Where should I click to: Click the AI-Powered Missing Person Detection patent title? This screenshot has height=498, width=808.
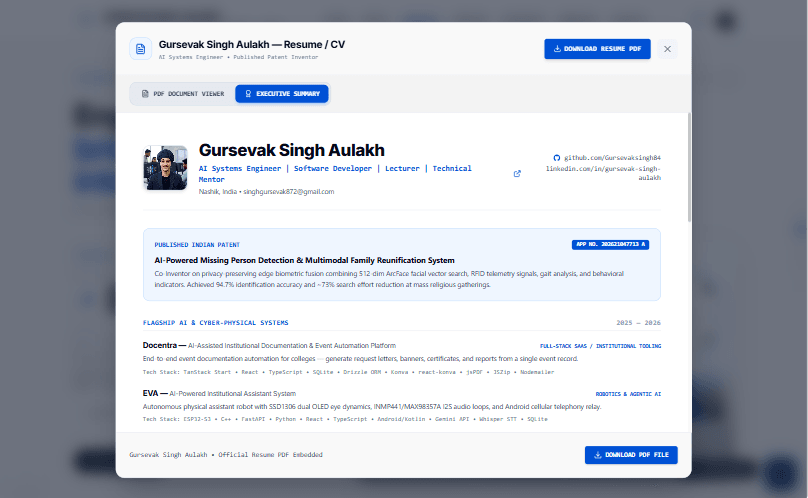[305, 260]
